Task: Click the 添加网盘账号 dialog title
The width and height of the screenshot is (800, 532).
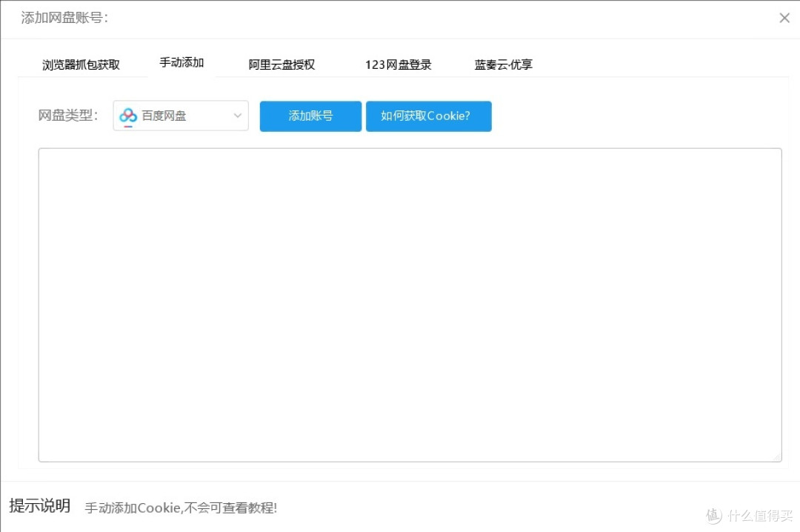Action: pyautogui.click(x=64, y=18)
